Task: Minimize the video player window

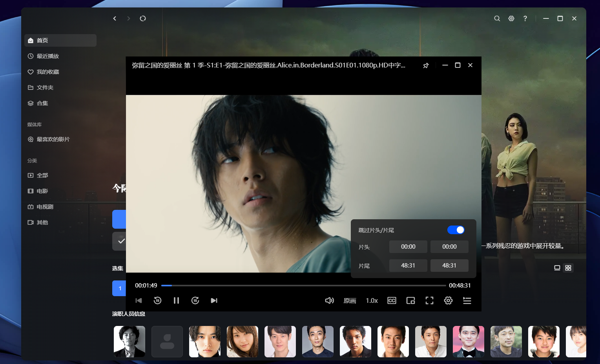Action: tap(445, 65)
